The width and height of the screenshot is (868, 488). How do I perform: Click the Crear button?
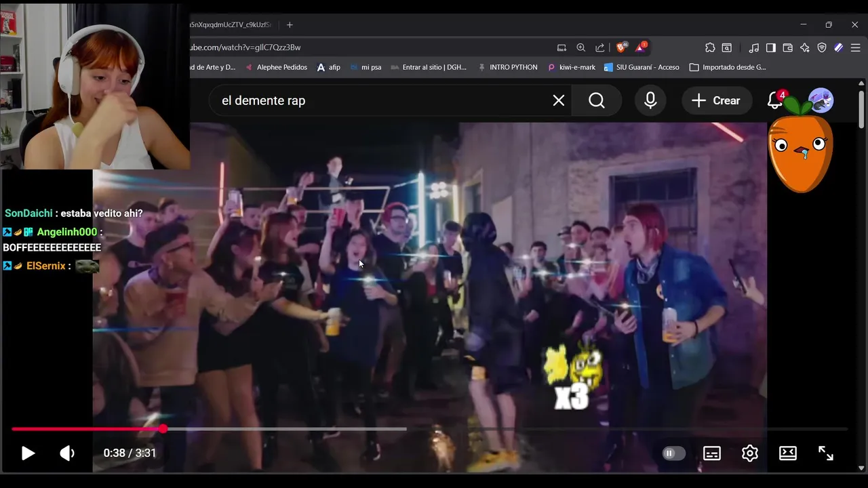click(717, 100)
